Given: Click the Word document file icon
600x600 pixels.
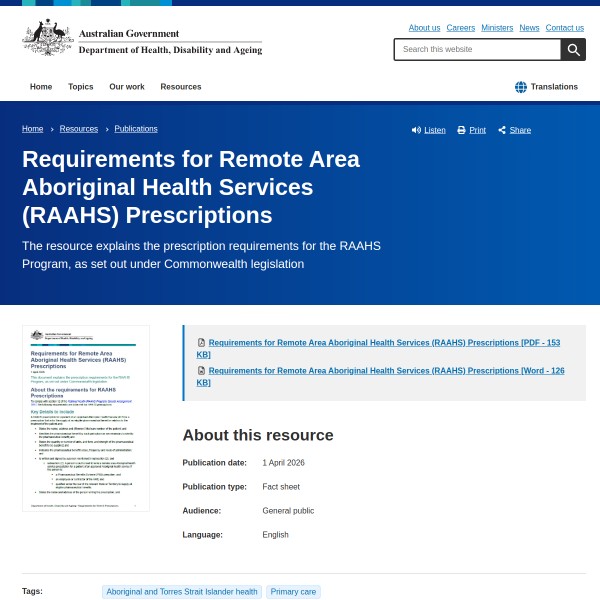Looking at the screenshot, I should pos(201,371).
